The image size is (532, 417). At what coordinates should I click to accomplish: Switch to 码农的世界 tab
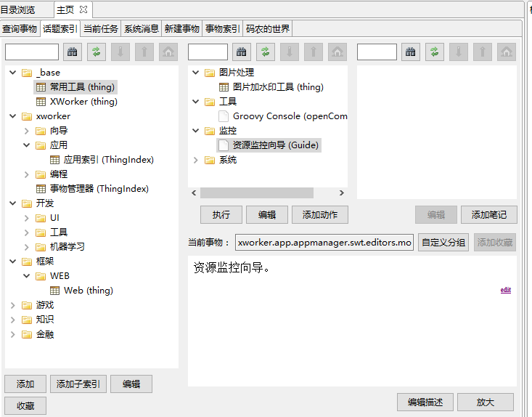click(268, 28)
